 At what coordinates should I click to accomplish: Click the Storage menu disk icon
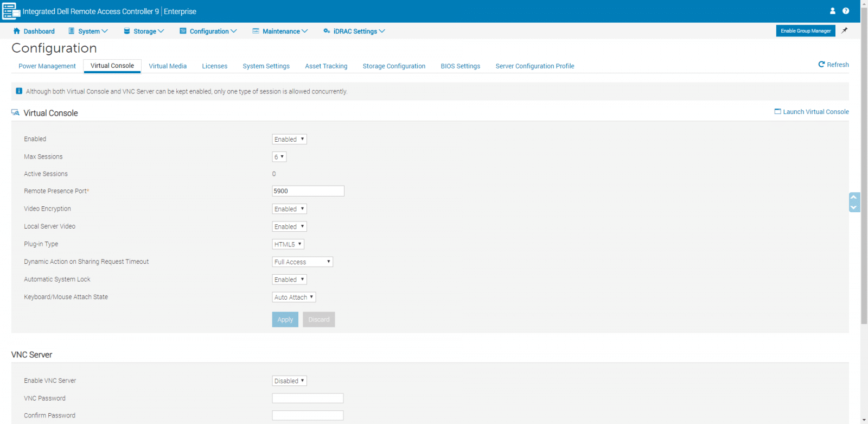tap(126, 31)
